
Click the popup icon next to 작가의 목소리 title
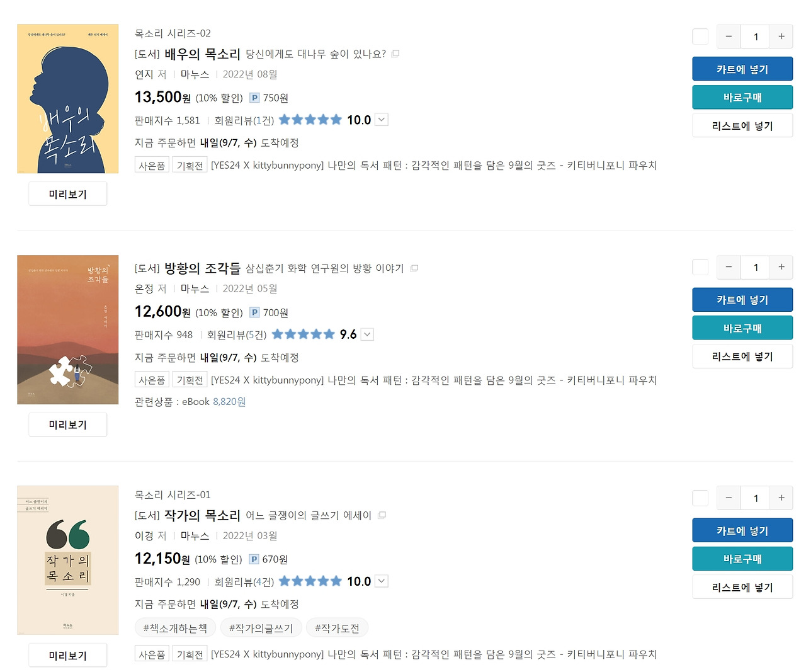coord(382,515)
